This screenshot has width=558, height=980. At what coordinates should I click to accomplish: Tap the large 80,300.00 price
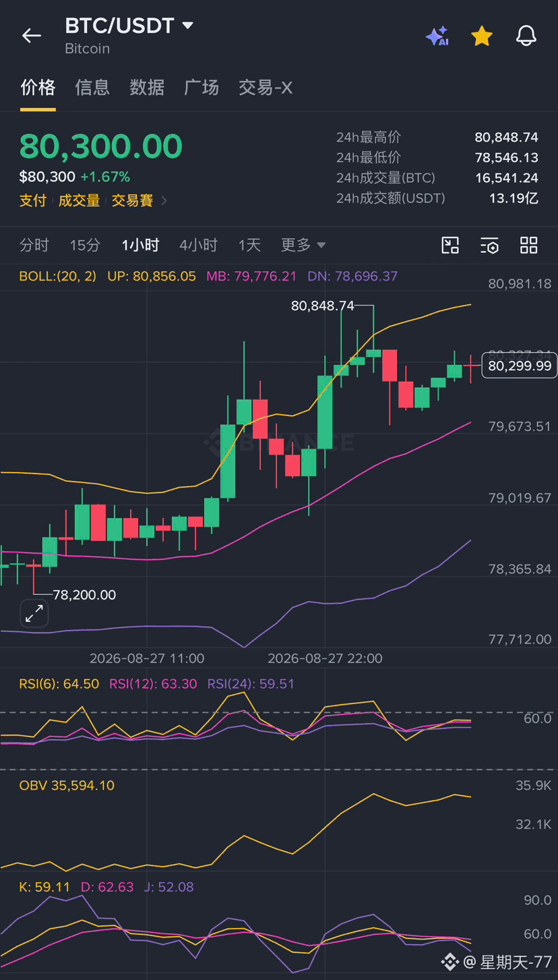[x=101, y=146]
